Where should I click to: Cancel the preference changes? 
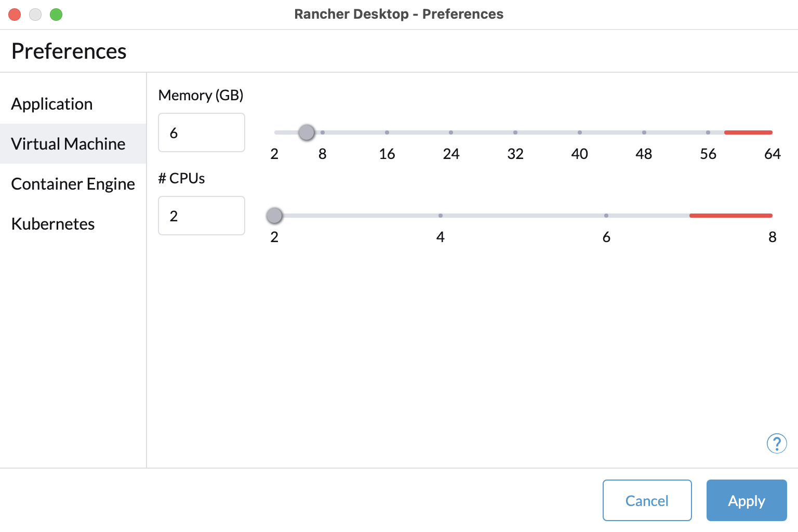647,500
